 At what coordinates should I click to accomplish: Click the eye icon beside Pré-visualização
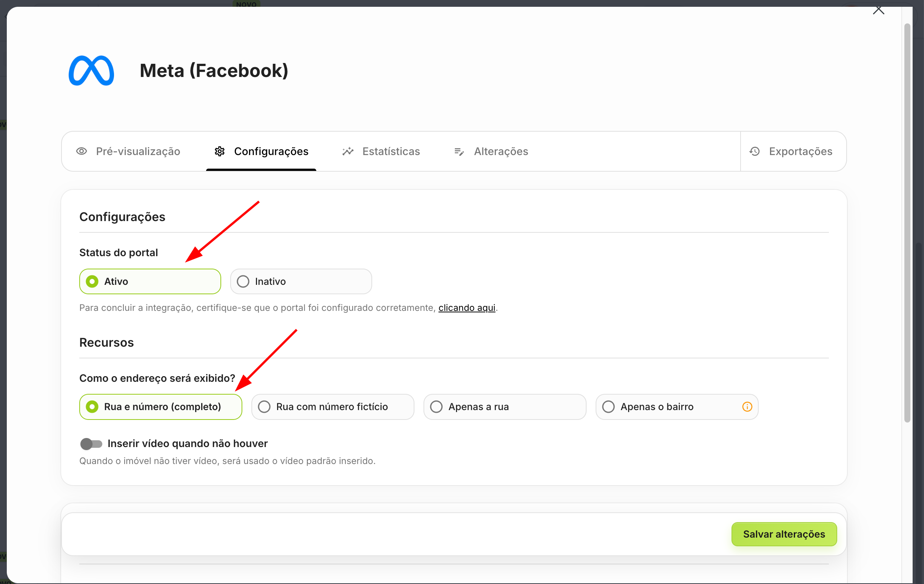pyautogui.click(x=82, y=151)
